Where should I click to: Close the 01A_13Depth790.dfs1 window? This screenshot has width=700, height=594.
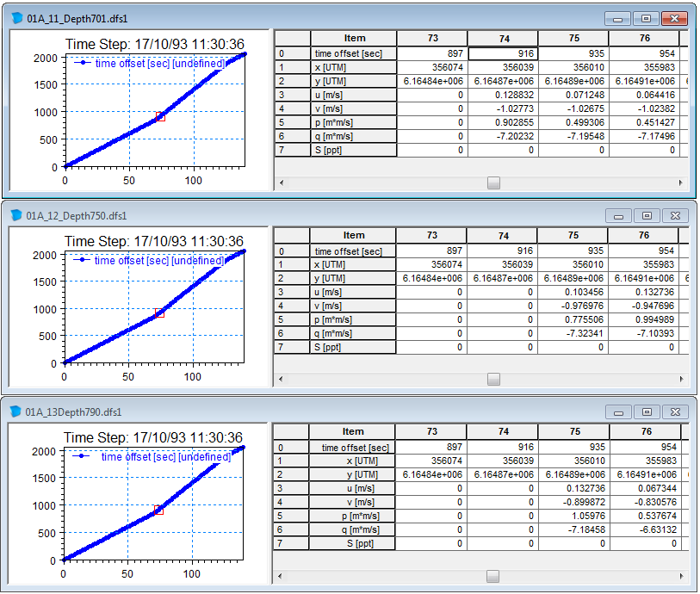click(x=677, y=411)
